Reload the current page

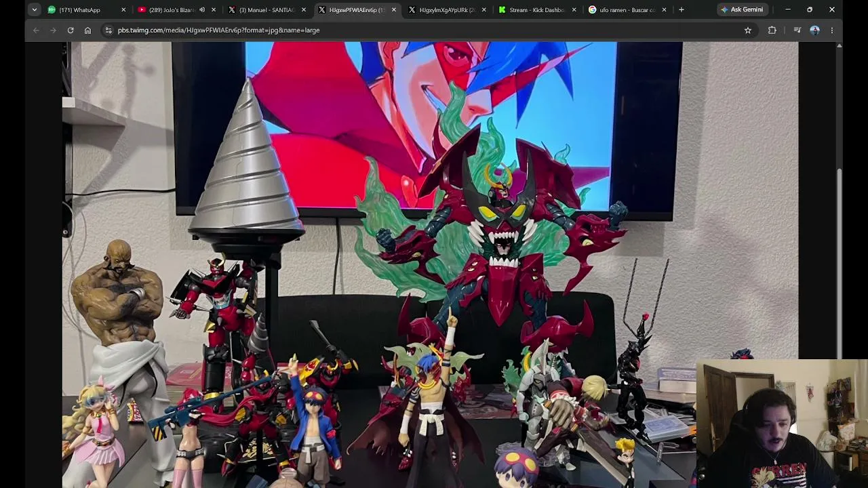(x=71, y=30)
